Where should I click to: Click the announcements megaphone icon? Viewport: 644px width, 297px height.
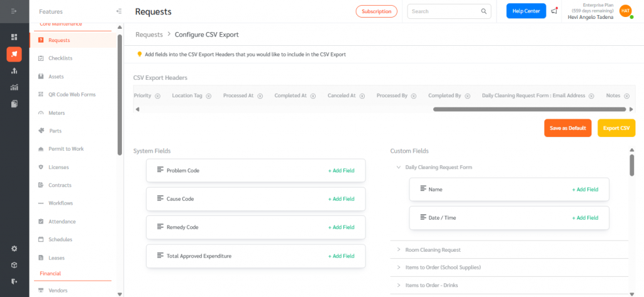[x=554, y=11]
